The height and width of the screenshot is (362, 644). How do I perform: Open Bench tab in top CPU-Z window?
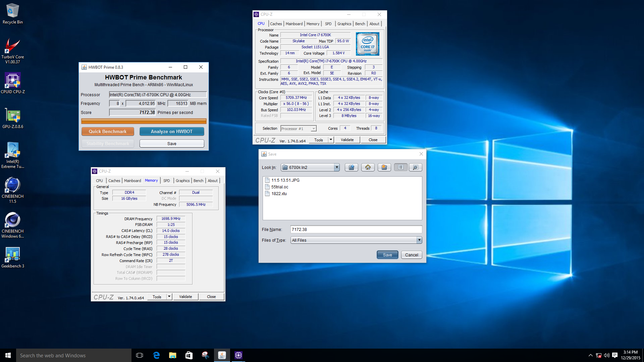pos(360,24)
